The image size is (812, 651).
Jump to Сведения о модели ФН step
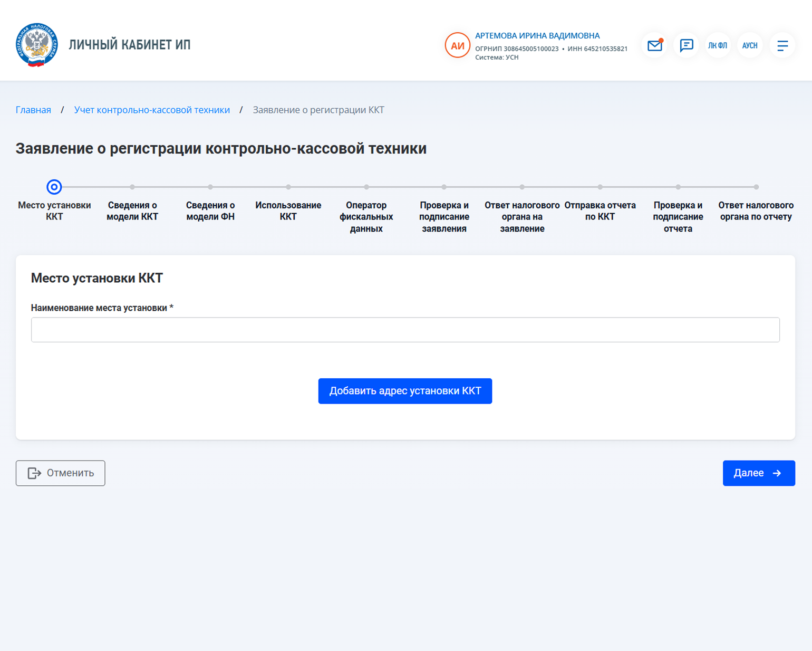(x=210, y=187)
